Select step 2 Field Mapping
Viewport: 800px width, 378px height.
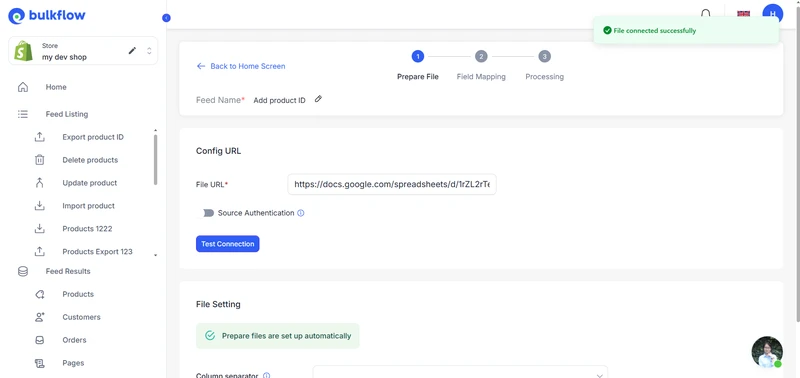[481, 65]
